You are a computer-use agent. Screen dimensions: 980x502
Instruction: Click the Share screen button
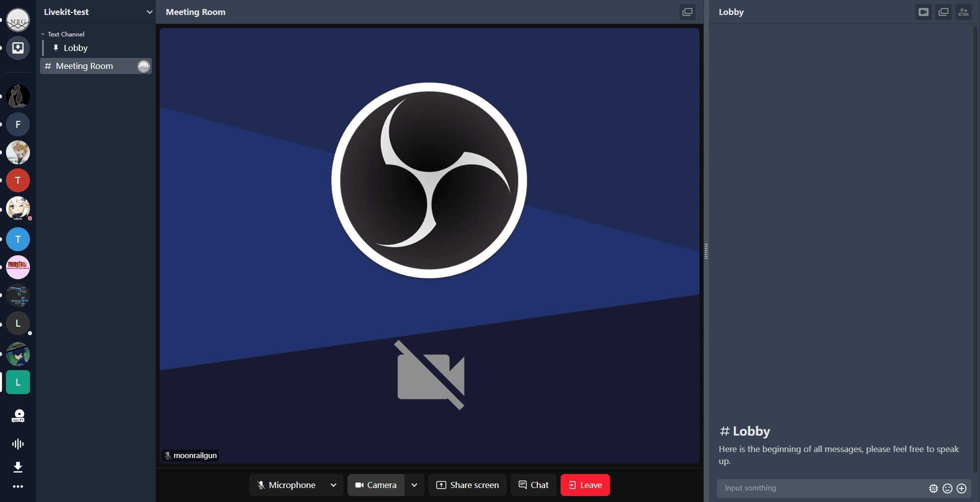[x=468, y=485]
